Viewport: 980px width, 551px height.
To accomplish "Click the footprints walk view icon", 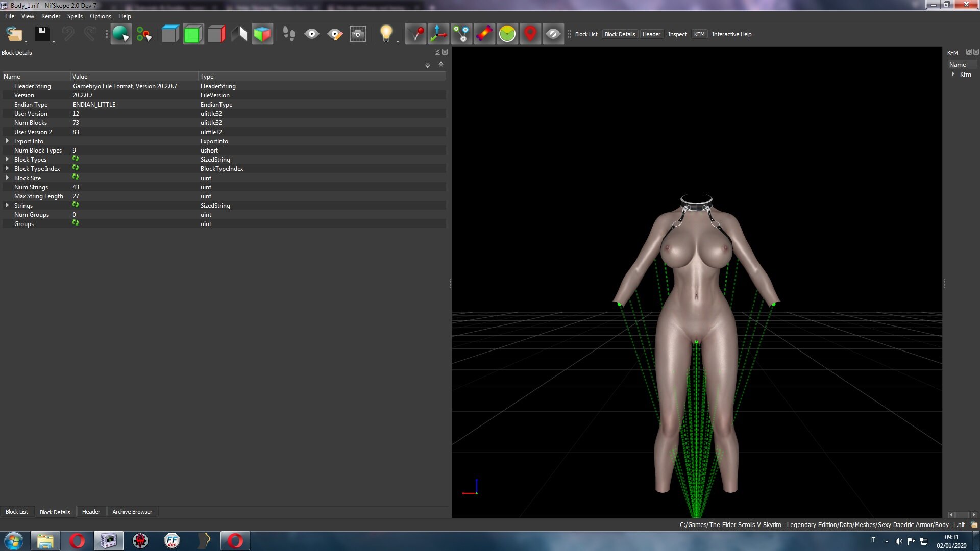I will tap(288, 34).
